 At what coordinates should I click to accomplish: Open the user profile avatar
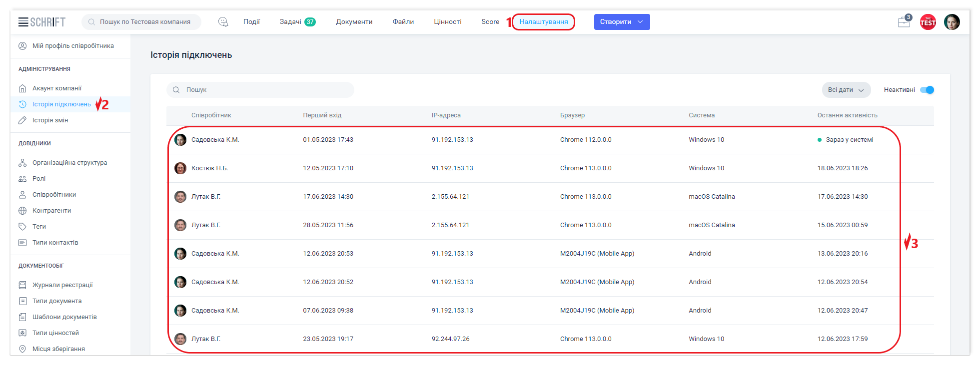coord(952,22)
